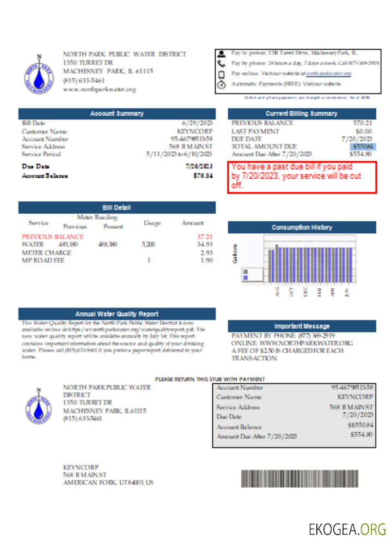This screenshot has width=392, height=545.
Task: Click the red past due notice box
Action: pos(301,177)
